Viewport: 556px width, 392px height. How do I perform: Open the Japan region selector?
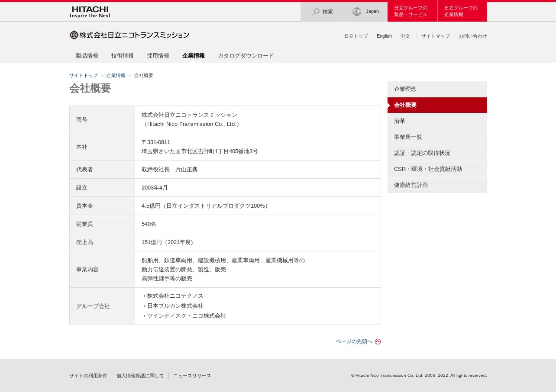point(366,12)
